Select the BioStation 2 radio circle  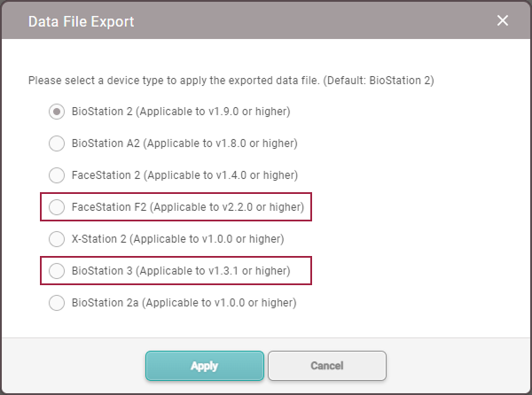tap(57, 112)
